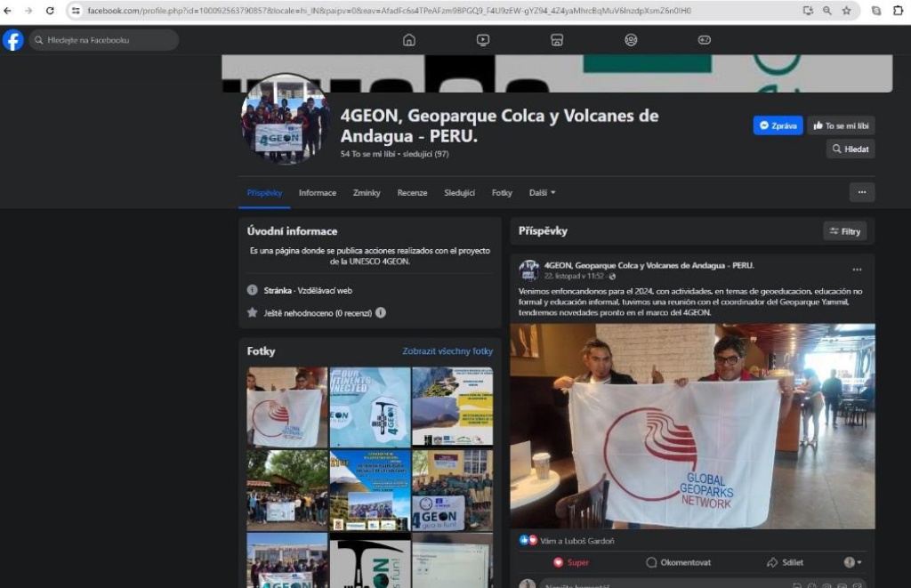Open the page profile picture
Image resolution: width=911 pixels, height=588 pixels.
tap(286, 119)
